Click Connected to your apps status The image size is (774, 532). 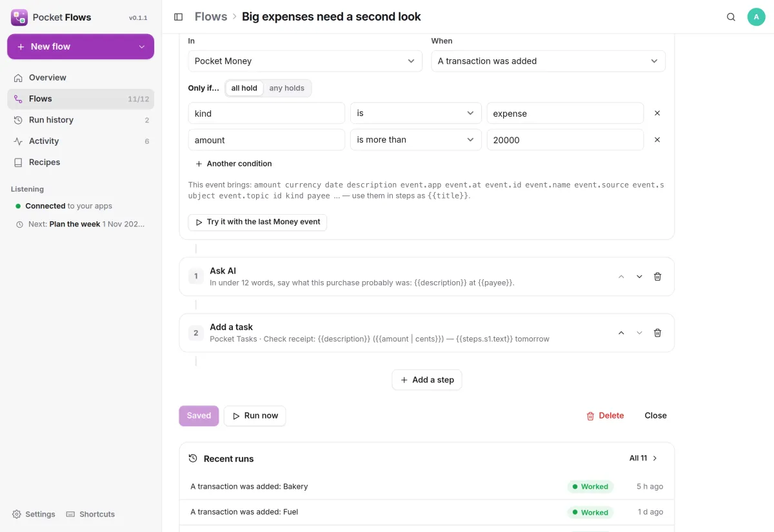(x=64, y=206)
